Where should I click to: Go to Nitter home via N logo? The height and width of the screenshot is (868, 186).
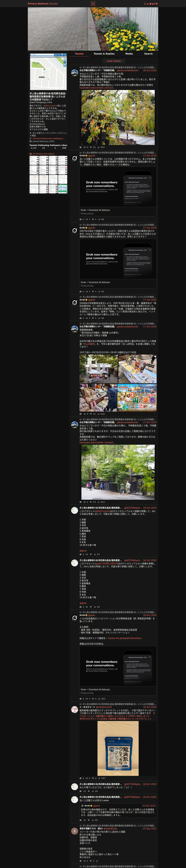pos(93,4)
